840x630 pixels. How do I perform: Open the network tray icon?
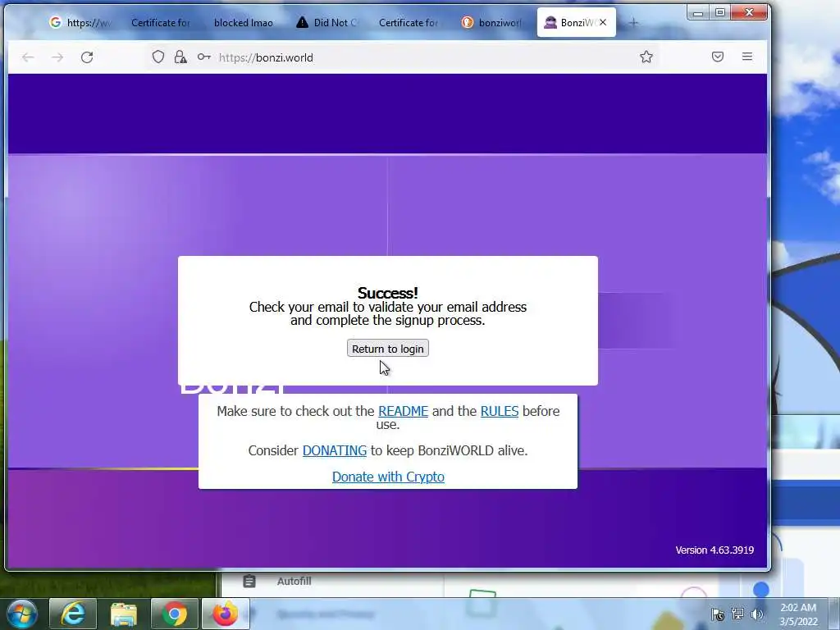point(737,614)
